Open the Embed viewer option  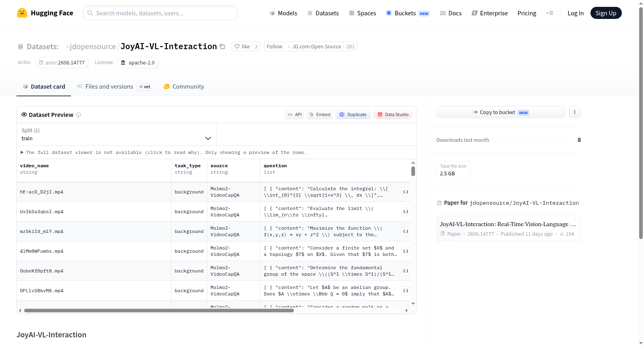coord(320,114)
